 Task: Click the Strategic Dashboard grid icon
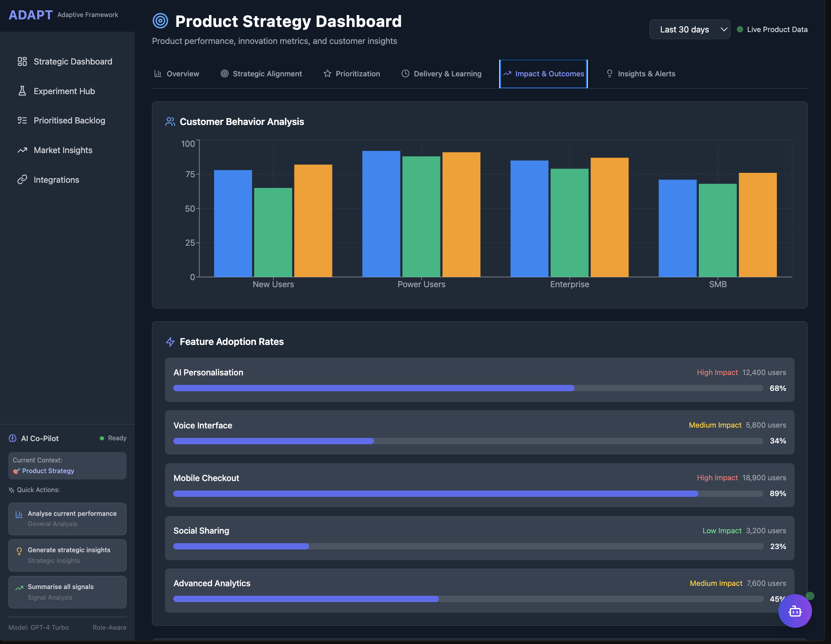pos(22,61)
